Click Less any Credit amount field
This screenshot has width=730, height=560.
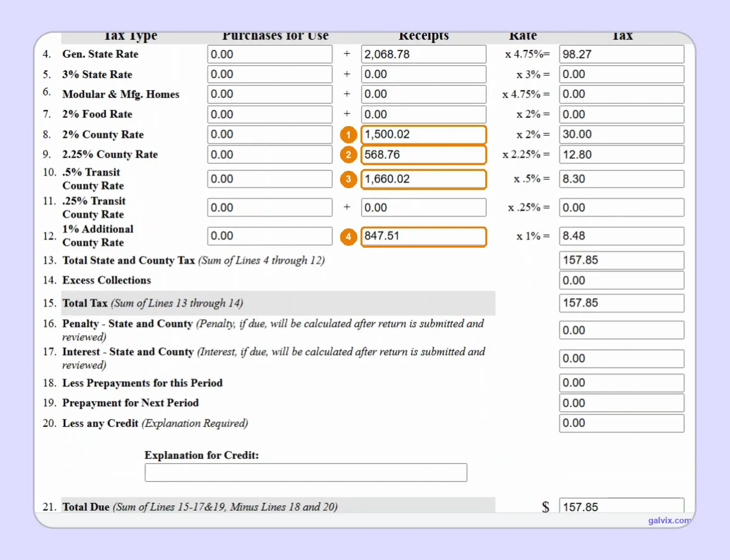coord(622,423)
